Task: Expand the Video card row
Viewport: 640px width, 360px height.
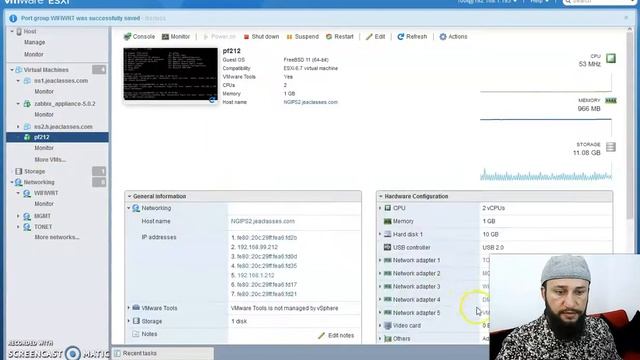Action: [x=380, y=325]
